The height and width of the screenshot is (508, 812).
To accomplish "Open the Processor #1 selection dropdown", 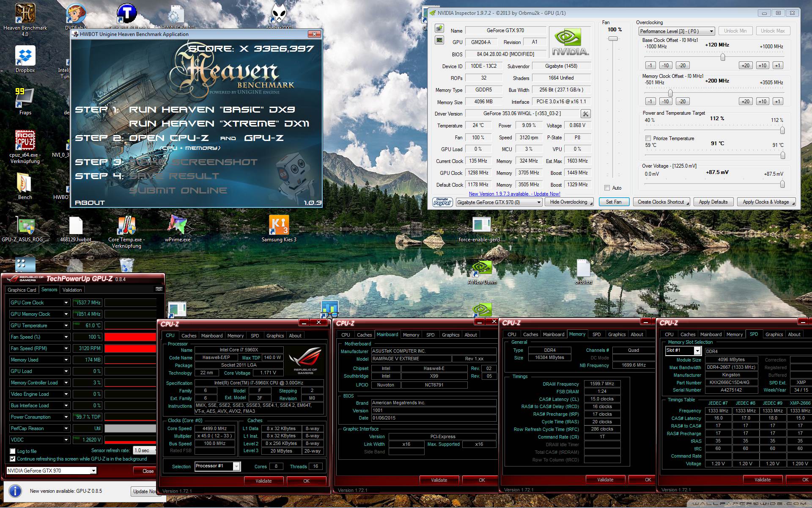I will pyautogui.click(x=218, y=466).
